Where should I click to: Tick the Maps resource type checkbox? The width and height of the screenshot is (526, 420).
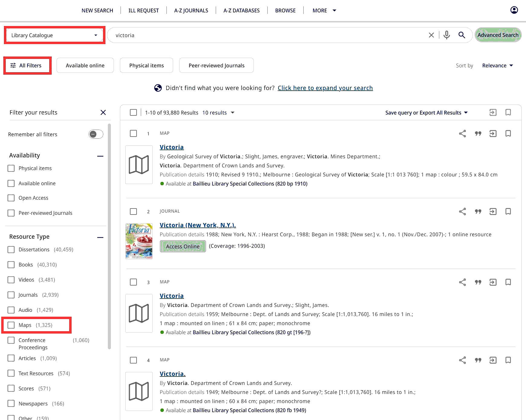pos(11,325)
